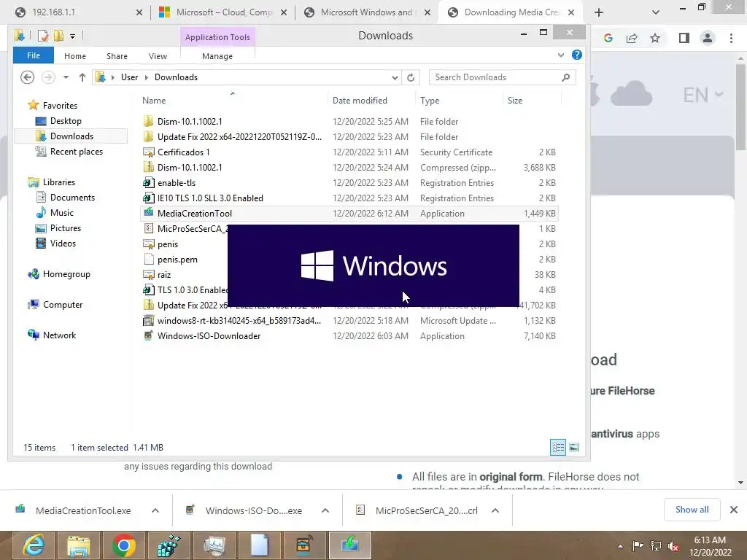This screenshot has height=560, width=747.
Task: Go up one folder level
Action: (x=82, y=77)
